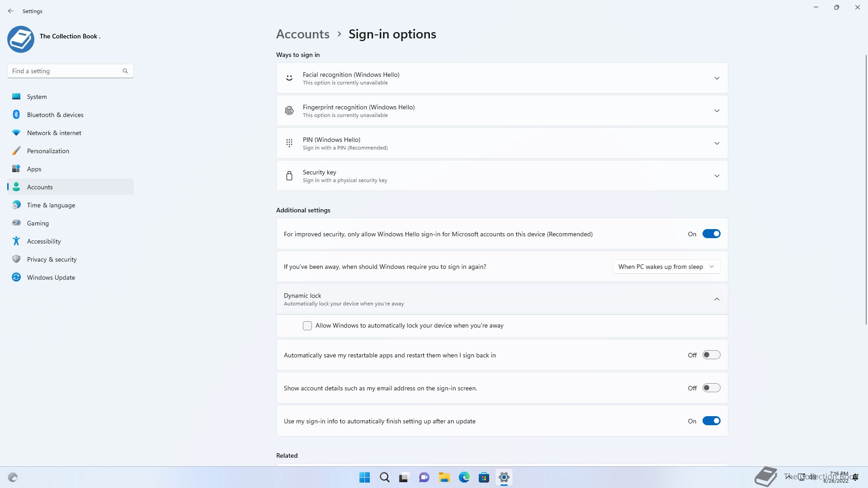Click the Fingerprint recognition icon
This screenshot has height=488, width=868.
(x=289, y=111)
